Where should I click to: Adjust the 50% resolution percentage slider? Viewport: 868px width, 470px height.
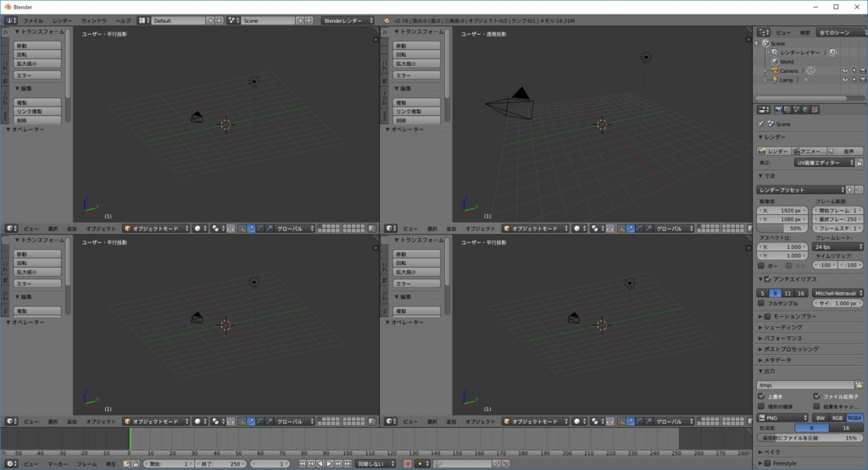782,229
